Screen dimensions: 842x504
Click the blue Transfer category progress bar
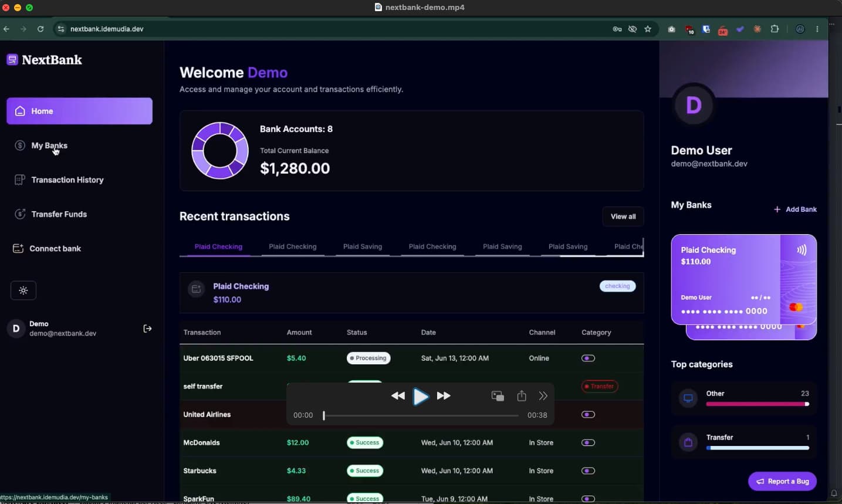[758, 448]
